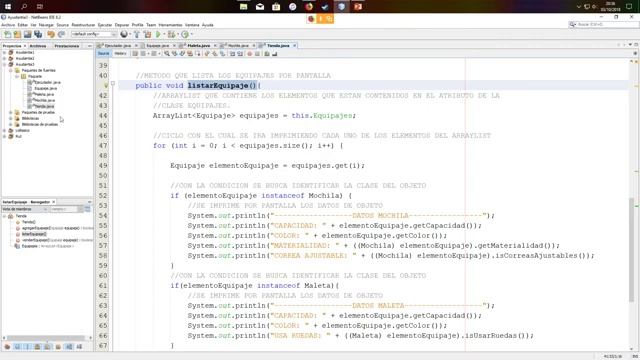
Task: Click the Source view button
Action: click(103, 53)
